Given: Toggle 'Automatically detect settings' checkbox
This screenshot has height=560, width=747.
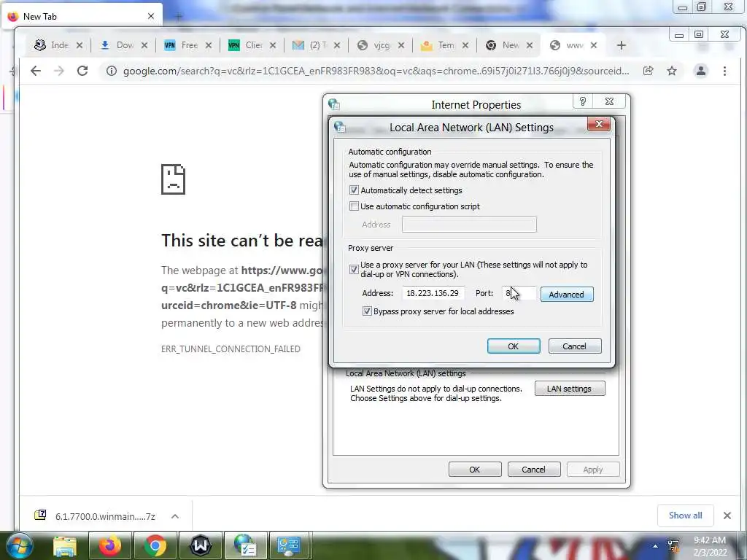Looking at the screenshot, I should [354, 190].
